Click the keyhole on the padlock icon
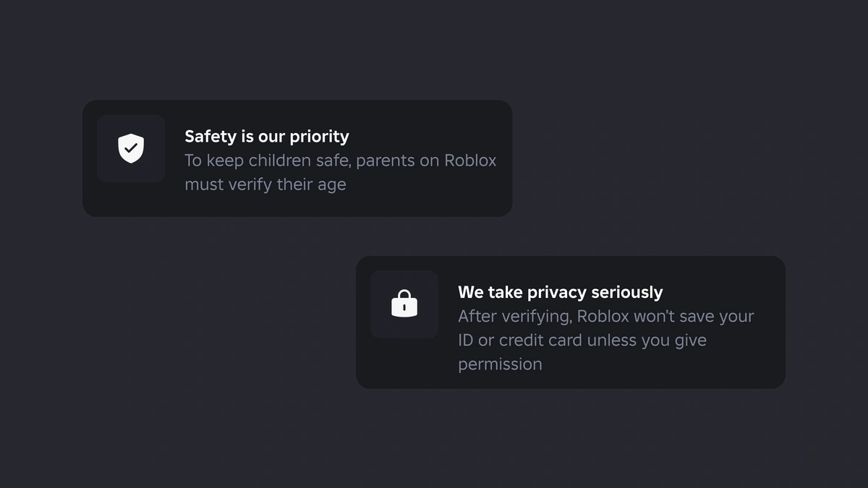The height and width of the screenshot is (488, 868). 404,307
